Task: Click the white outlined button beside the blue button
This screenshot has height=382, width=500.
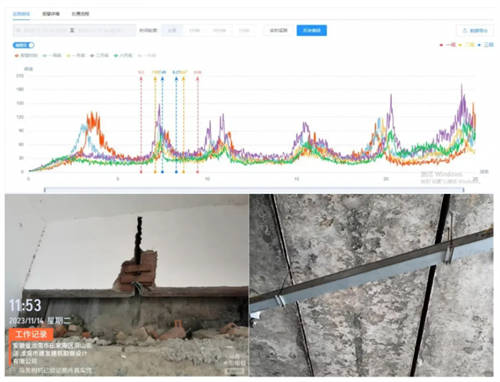Action: pyautogui.click(x=278, y=30)
